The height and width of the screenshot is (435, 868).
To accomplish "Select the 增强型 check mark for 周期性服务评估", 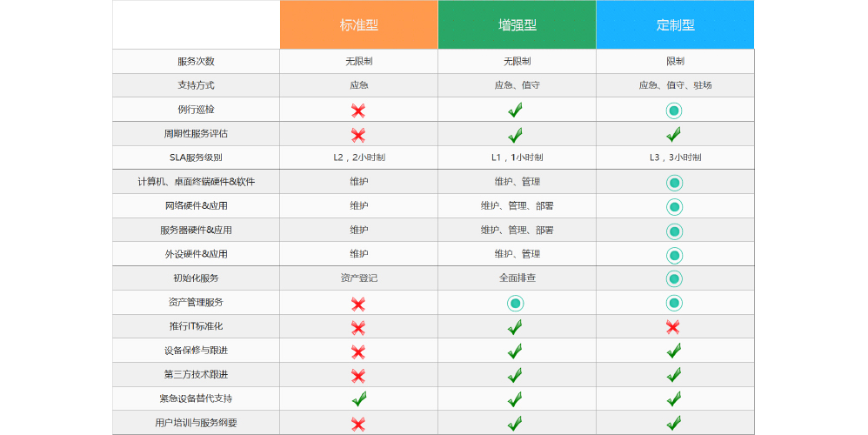I will click(516, 135).
